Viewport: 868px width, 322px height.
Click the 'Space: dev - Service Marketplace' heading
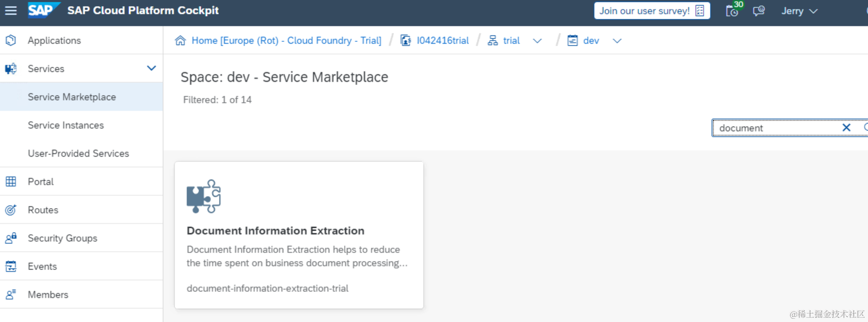point(284,77)
